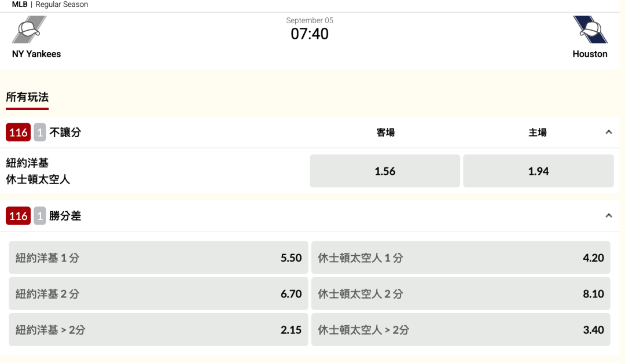Select 休士頓太空人 2分 at 8.10
Viewport: 625px width, 364px height.
(x=461, y=294)
